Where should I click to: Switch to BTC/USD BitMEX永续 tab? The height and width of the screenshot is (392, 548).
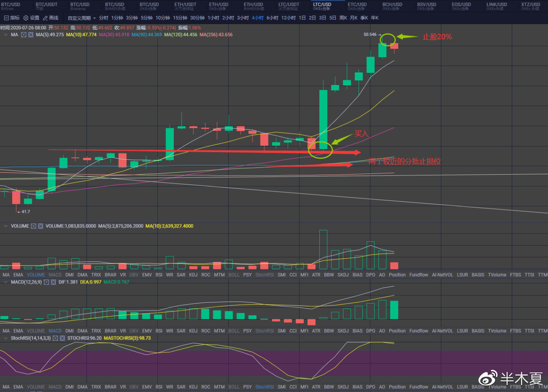point(115,6)
